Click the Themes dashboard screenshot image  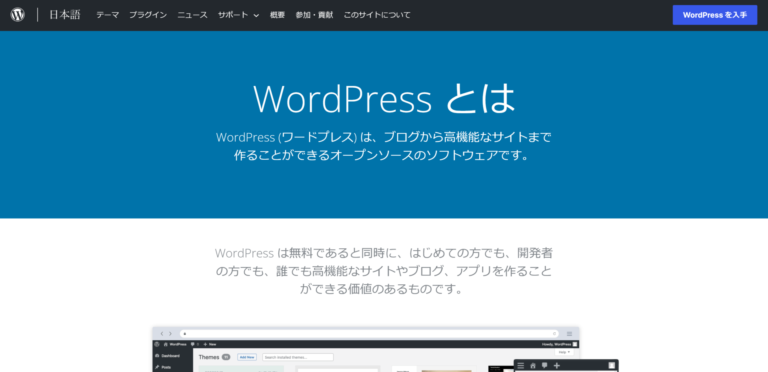385,349
